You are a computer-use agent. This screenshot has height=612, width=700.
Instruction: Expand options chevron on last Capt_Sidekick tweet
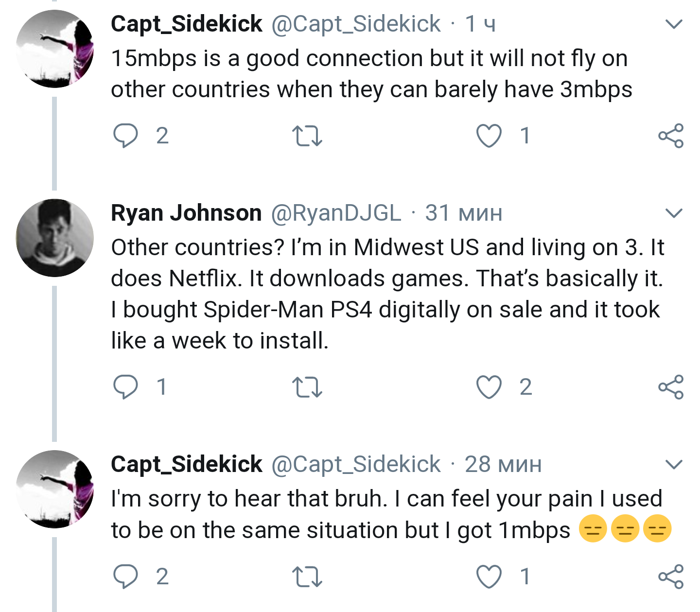(674, 464)
